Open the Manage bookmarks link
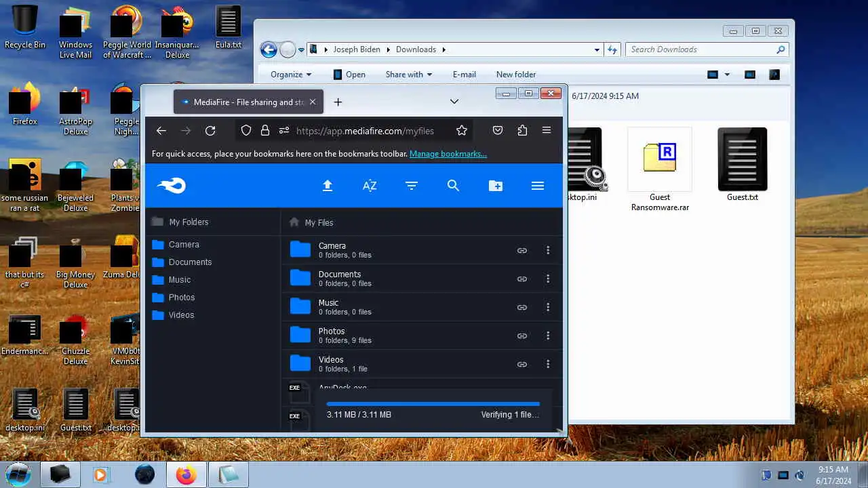This screenshot has width=868, height=488. coord(448,154)
